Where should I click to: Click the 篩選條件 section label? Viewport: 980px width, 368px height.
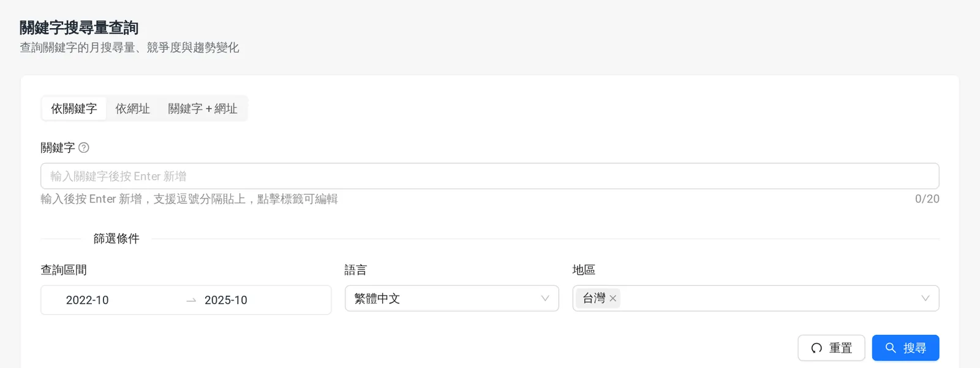pyautogui.click(x=116, y=239)
